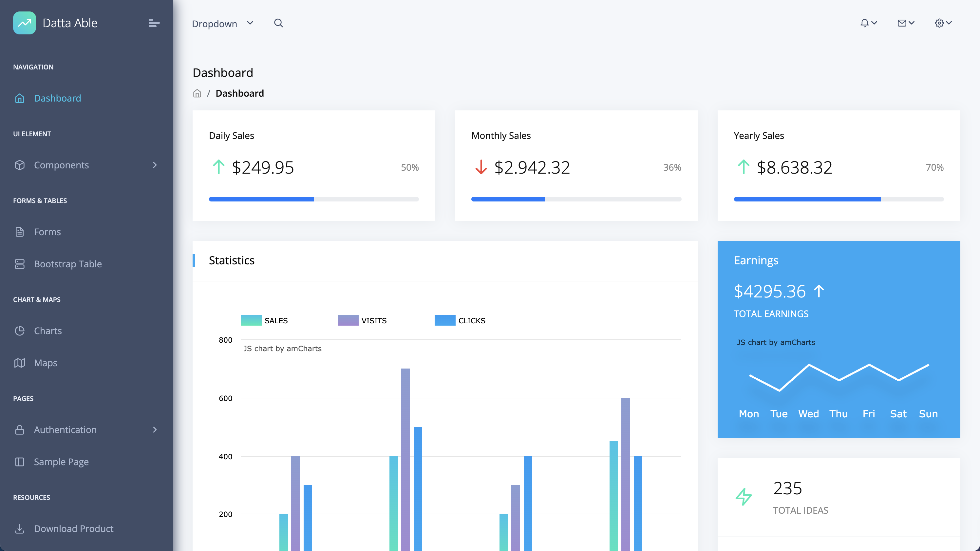This screenshot has width=980, height=551.
Task: Click the lightning bolt Total Ideas icon
Action: (x=744, y=497)
